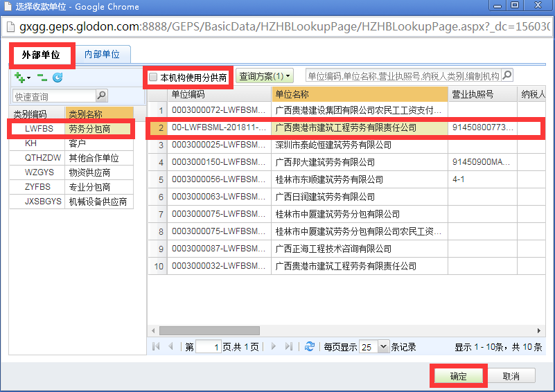Image resolution: width=555 pixels, height=392 pixels.
Task: Select the QTHZDW 其他合作单位 category
Action: (71, 158)
